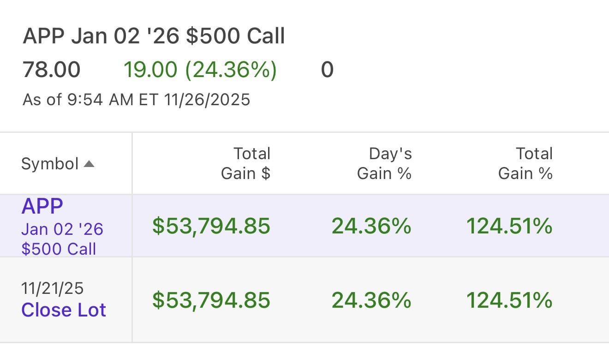Click the lot row day's gain 24.36%
The width and height of the screenshot is (609, 364).
(371, 300)
